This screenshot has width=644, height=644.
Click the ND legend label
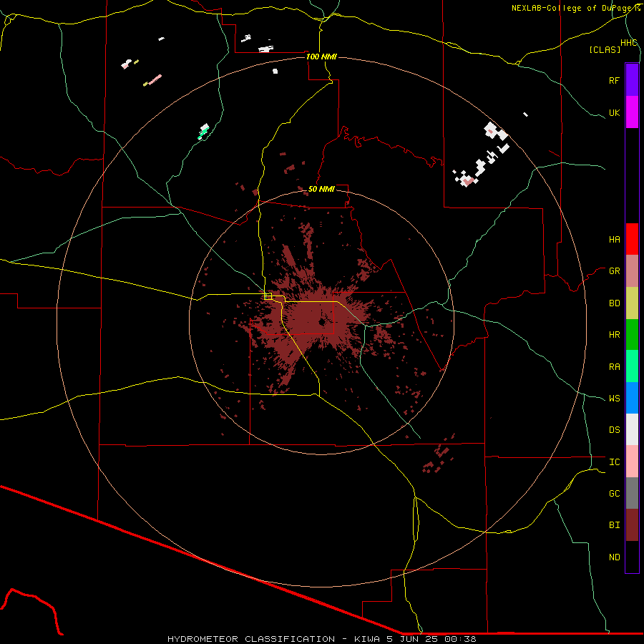pyautogui.click(x=614, y=557)
